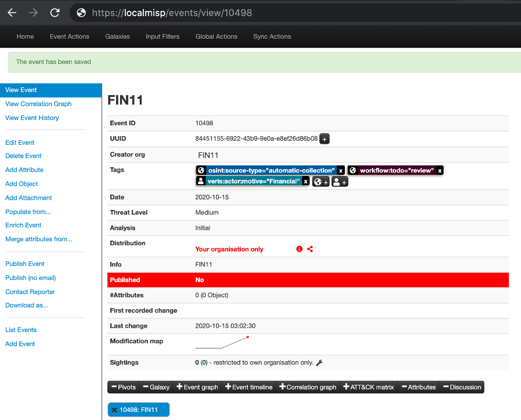Click the Your organisation only text

click(229, 249)
